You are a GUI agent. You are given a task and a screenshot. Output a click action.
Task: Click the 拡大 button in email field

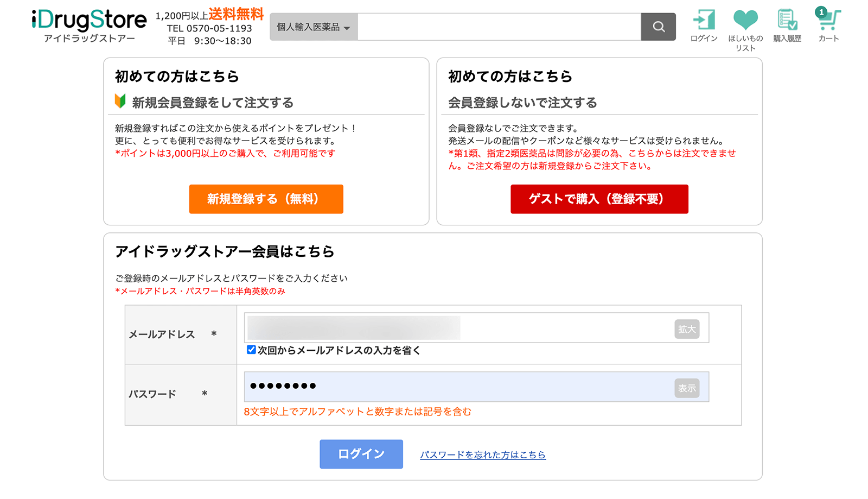(687, 329)
